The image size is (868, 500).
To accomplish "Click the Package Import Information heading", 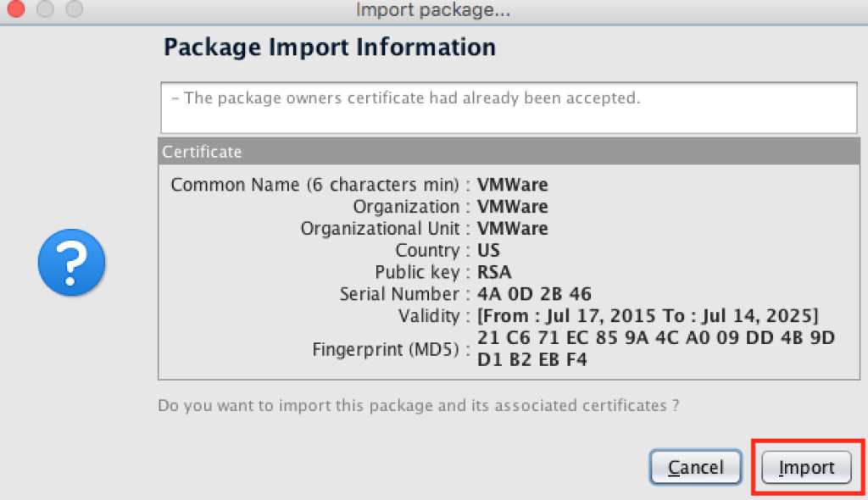I will pyautogui.click(x=330, y=47).
